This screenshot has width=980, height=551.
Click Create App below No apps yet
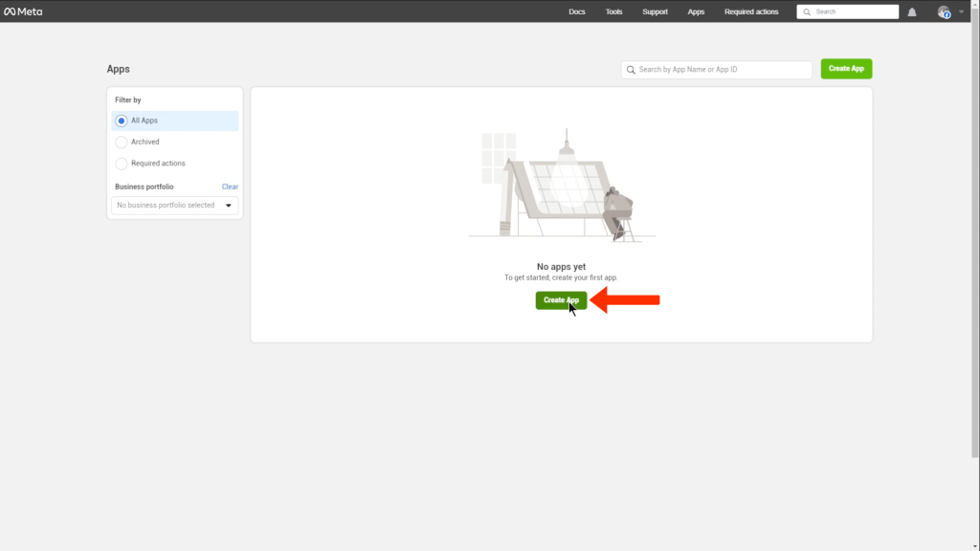tap(561, 299)
